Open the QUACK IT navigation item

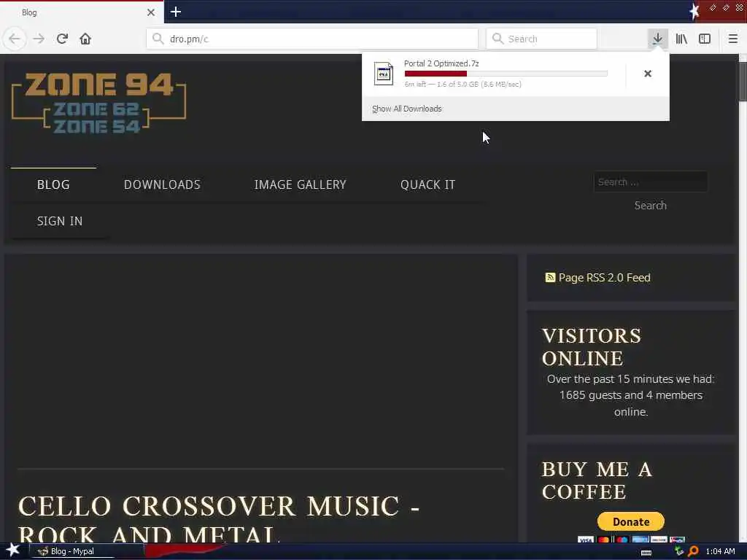[x=427, y=184]
